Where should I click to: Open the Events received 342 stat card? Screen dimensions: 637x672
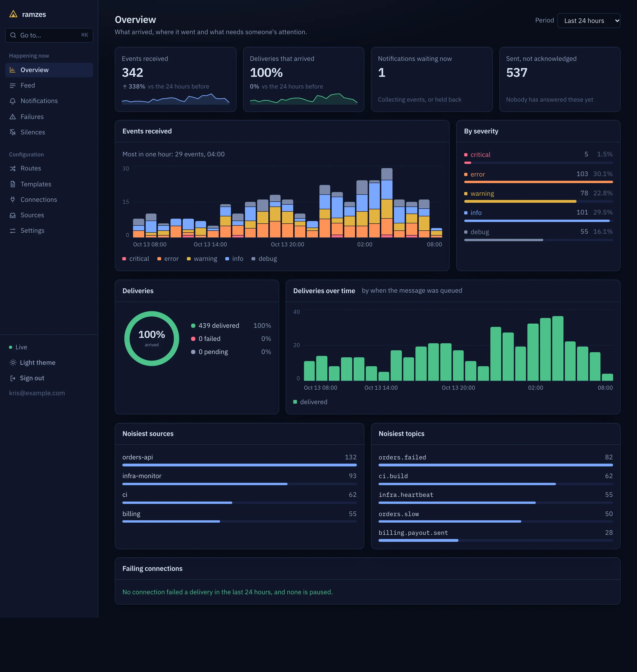pos(176,79)
